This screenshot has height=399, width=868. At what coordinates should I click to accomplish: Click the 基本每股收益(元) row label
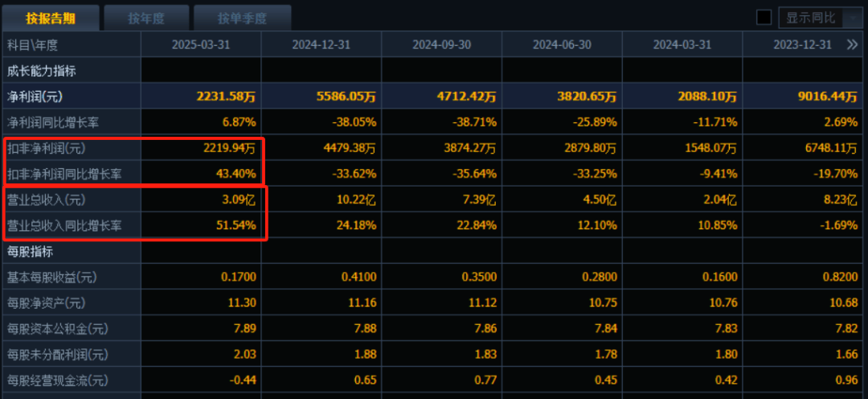point(51,277)
